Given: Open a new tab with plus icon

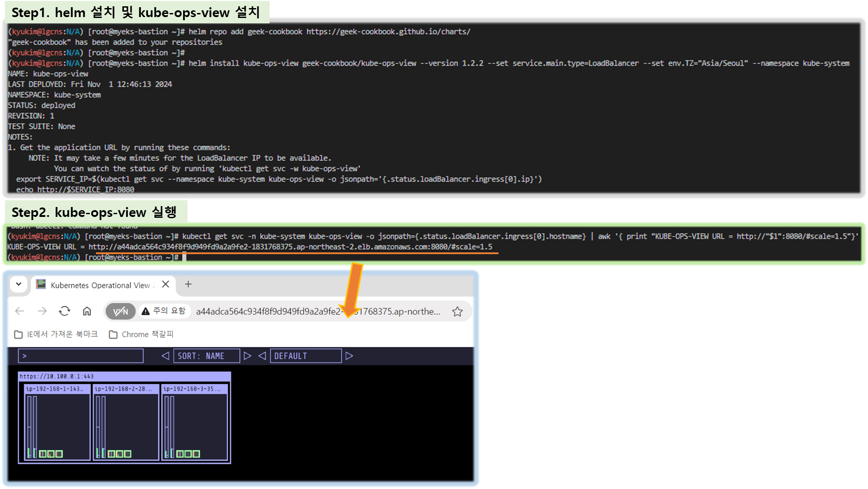Looking at the screenshot, I should (188, 284).
